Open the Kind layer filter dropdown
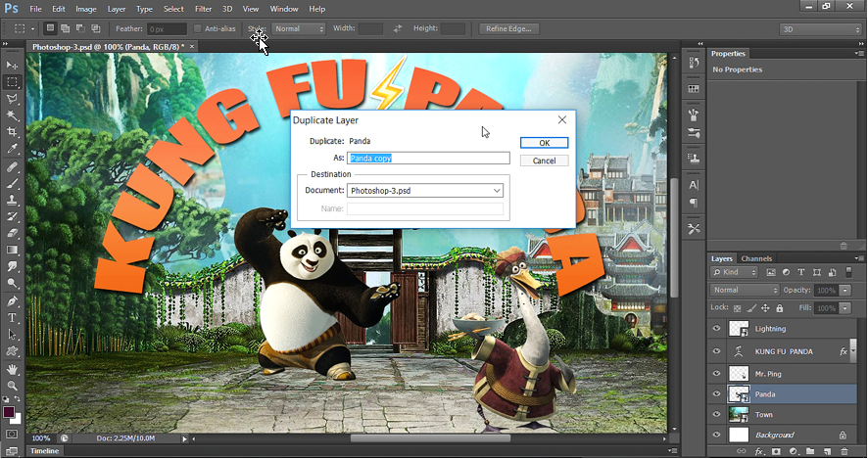This screenshot has height=459, width=868. tap(734, 272)
